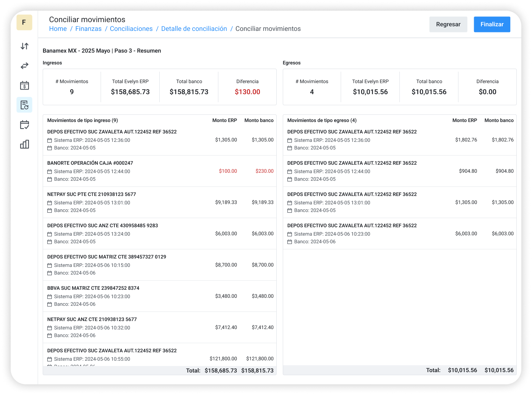
Task: Click the yellow F avatar icon
Action: [24, 22]
